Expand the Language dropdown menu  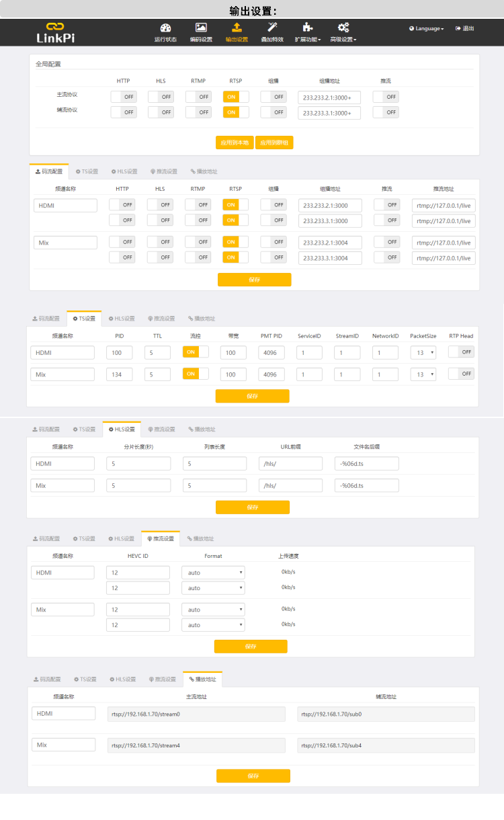(426, 29)
